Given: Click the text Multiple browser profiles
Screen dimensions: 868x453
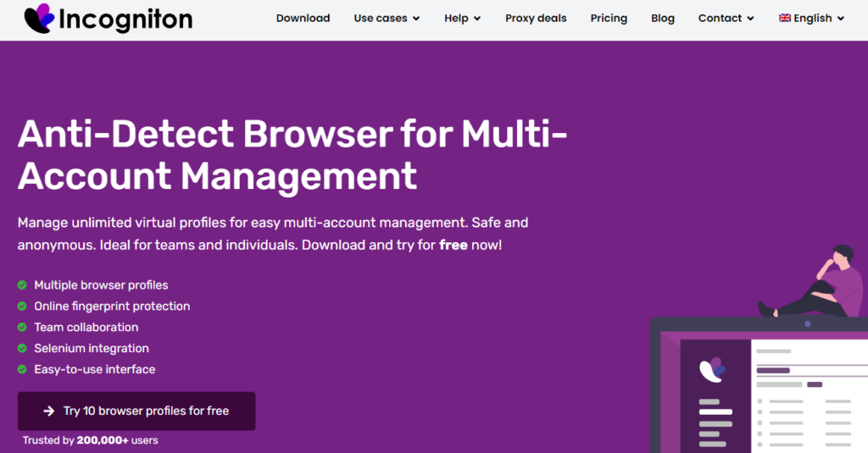Looking at the screenshot, I should [102, 285].
